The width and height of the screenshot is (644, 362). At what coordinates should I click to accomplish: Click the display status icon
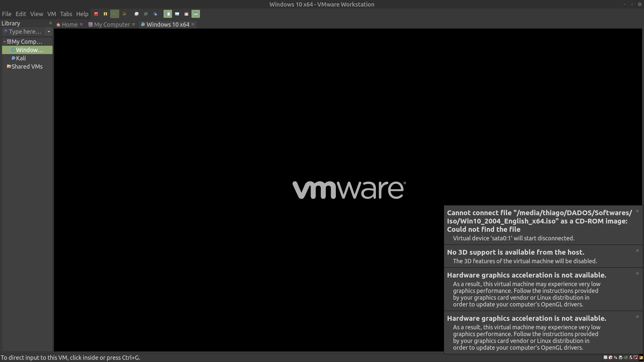click(636, 357)
